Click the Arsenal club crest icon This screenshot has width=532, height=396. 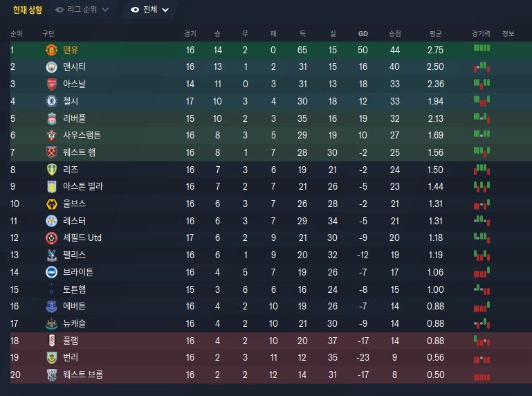[x=52, y=84]
